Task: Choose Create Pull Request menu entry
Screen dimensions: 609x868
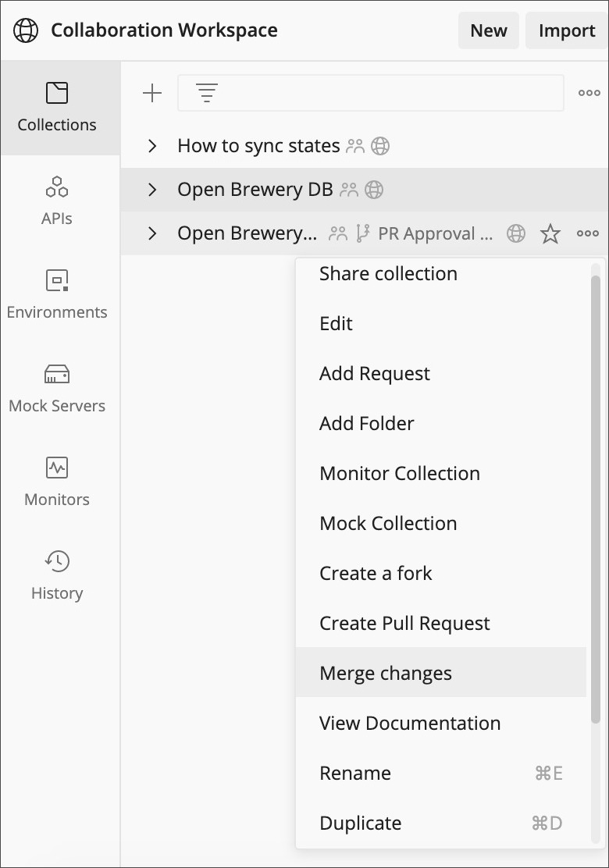Action: 441,624
